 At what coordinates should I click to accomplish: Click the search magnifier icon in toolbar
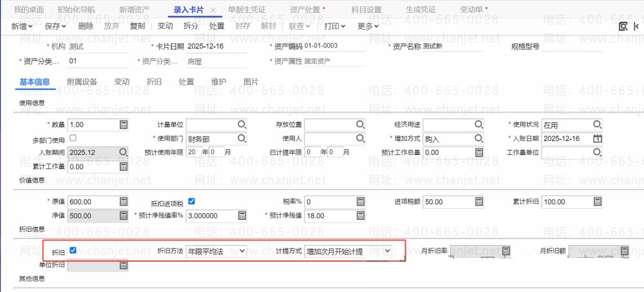pos(623,26)
